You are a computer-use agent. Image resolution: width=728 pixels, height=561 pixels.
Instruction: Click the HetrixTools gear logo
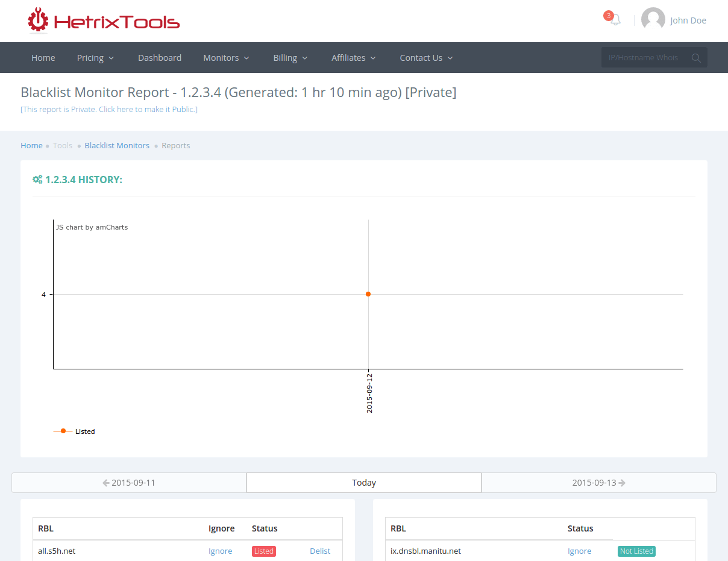37,20
